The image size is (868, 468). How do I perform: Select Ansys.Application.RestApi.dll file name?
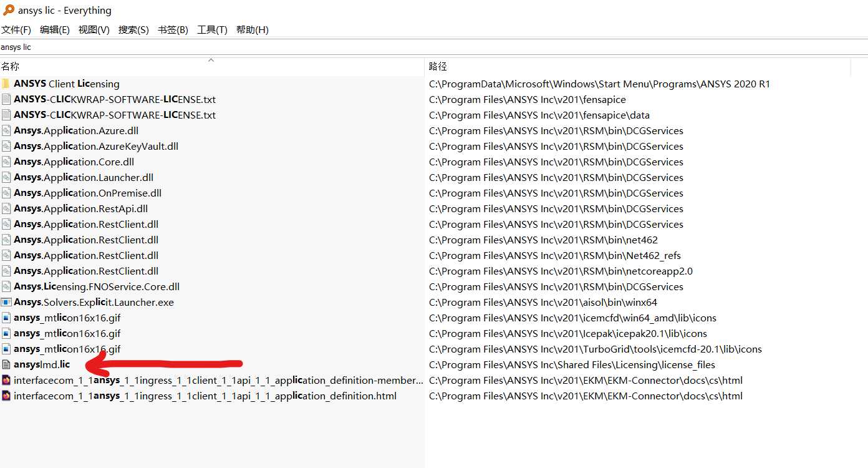(81, 208)
